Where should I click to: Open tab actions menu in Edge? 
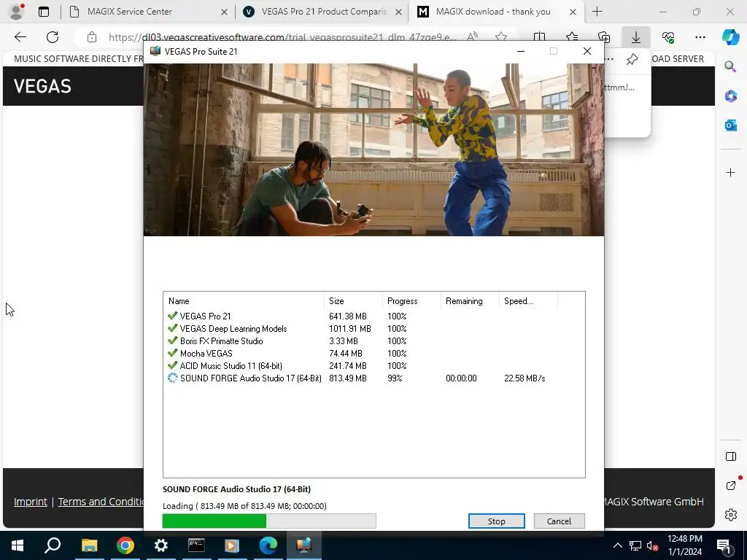click(43, 12)
